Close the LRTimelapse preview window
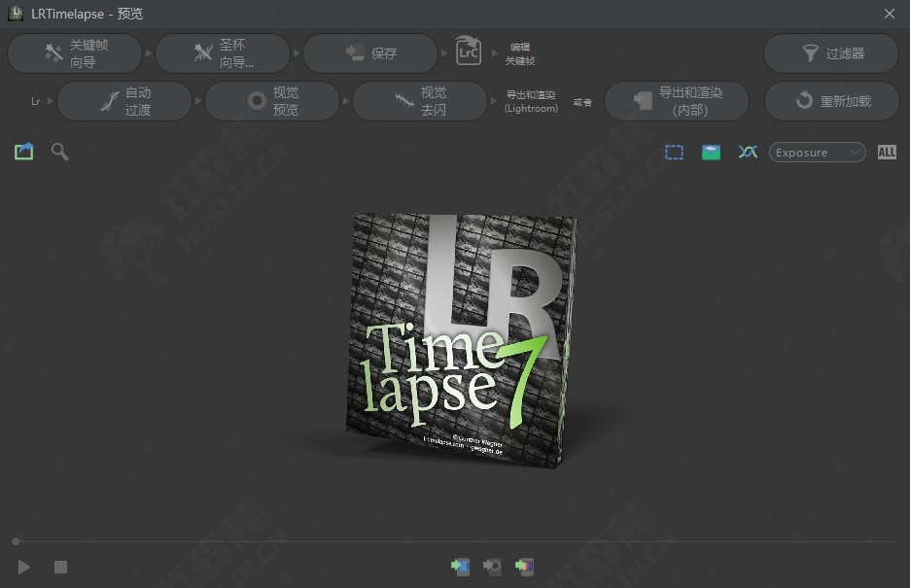The image size is (910, 588). point(890,14)
